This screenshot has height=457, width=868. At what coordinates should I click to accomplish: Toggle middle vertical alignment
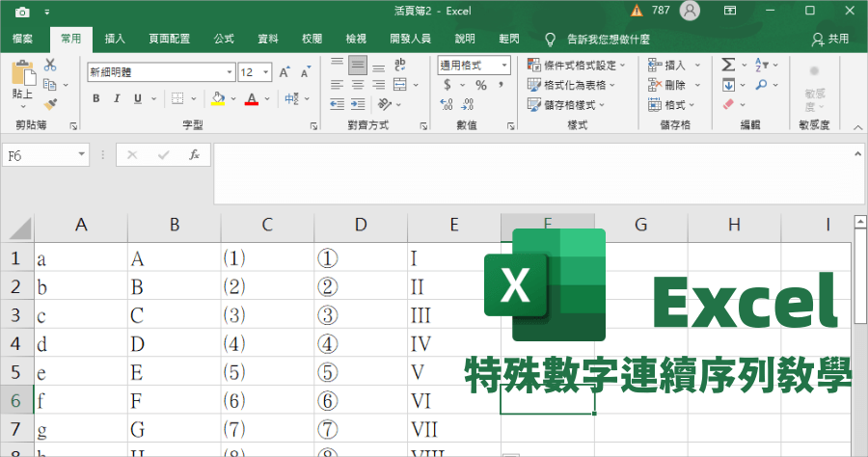(358, 66)
